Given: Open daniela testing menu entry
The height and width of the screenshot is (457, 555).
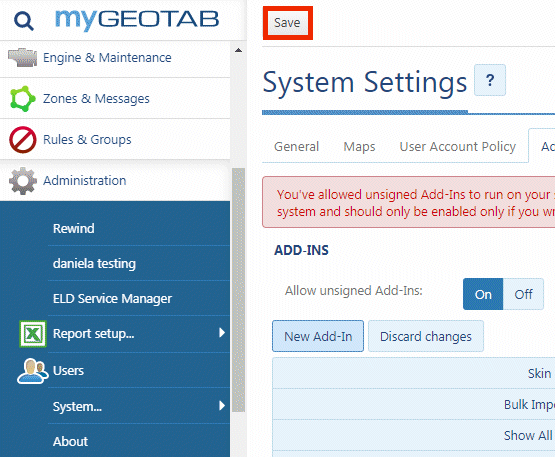Looking at the screenshot, I should click(94, 264).
